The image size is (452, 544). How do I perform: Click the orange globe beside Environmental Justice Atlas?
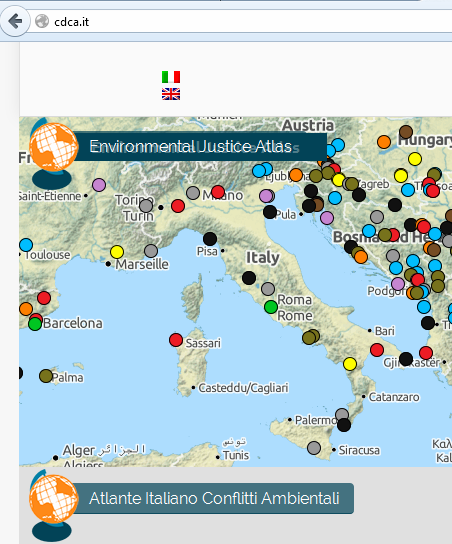coord(53,147)
